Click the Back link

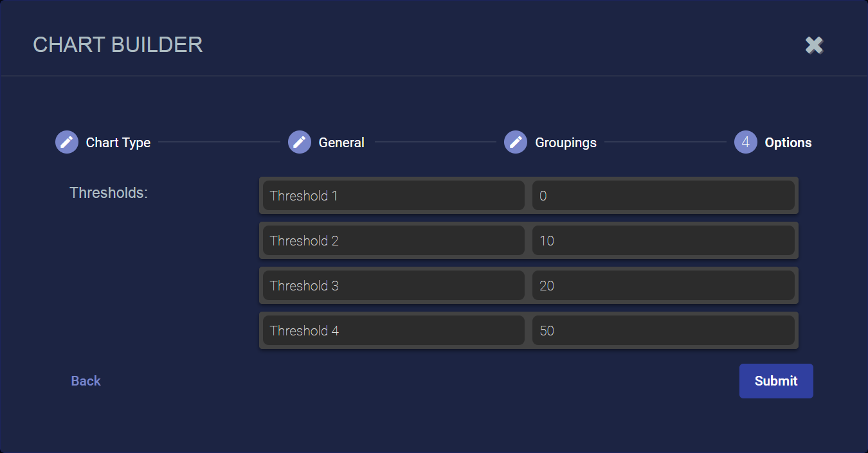pyautogui.click(x=86, y=381)
